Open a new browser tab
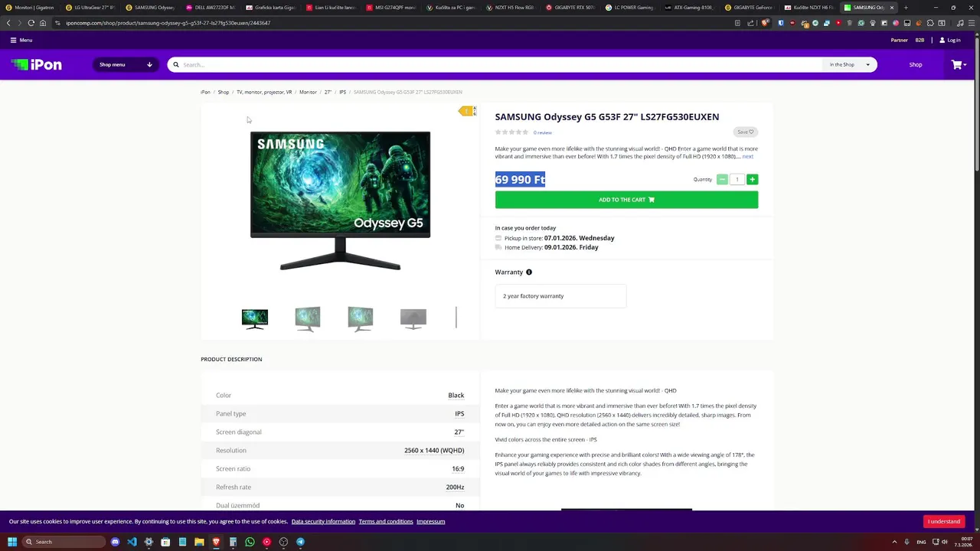The image size is (980, 551). click(906, 8)
